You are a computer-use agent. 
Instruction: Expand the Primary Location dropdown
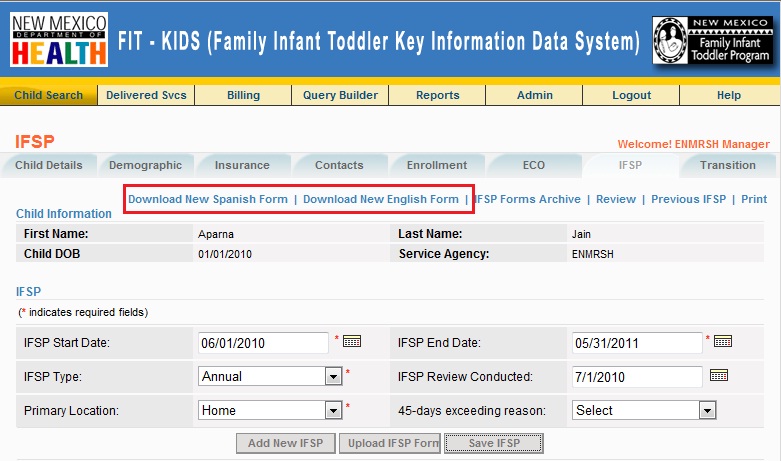point(333,410)
